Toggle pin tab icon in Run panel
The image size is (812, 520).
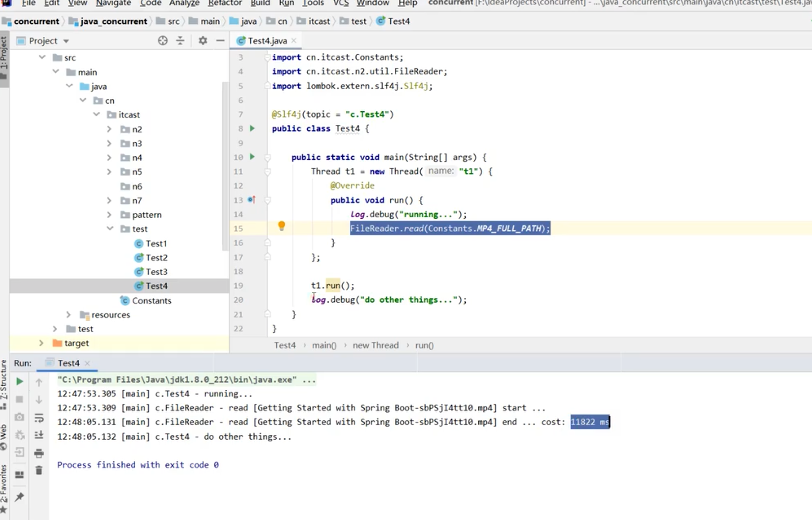point(19,497)
